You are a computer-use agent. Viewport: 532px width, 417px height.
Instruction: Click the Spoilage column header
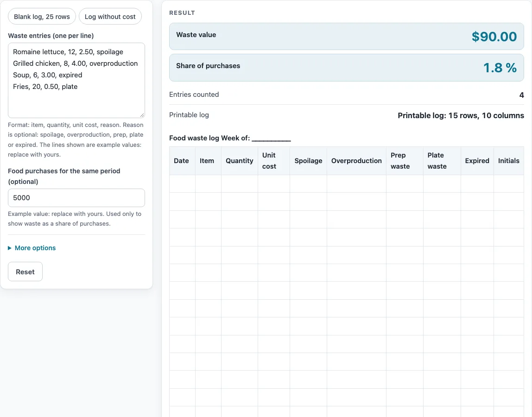(x=309, y=161)
